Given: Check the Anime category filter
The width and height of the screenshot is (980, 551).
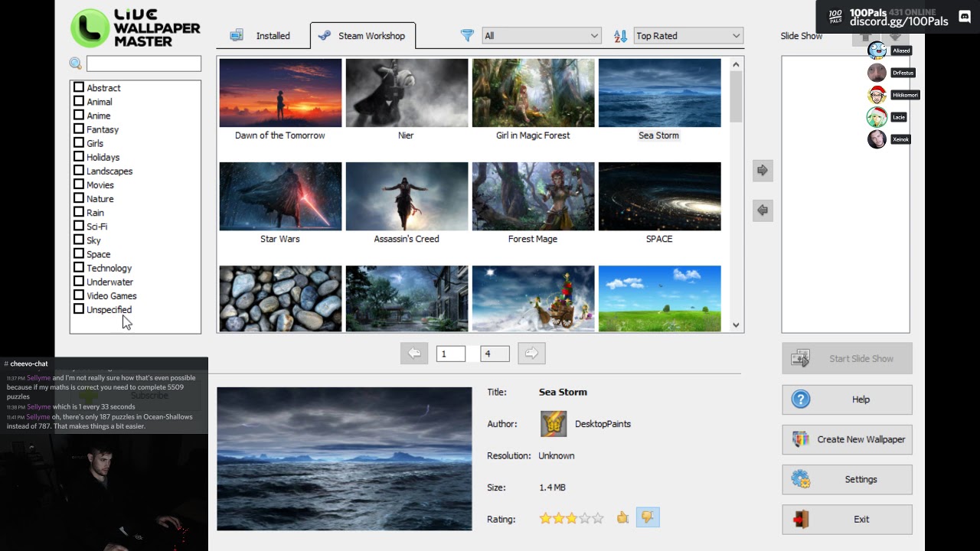Looking at the screenshot, I should tap(79, 115).
